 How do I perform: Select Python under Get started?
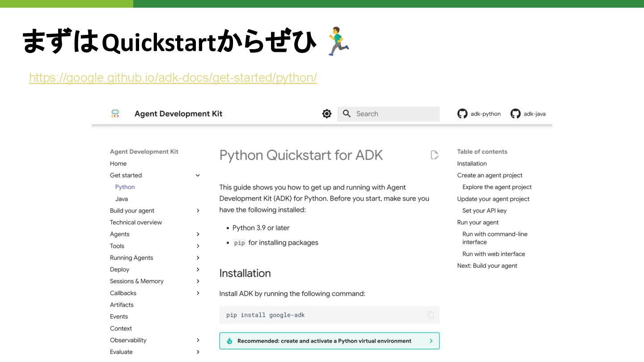pyautogui.click(x=125, y=187)
